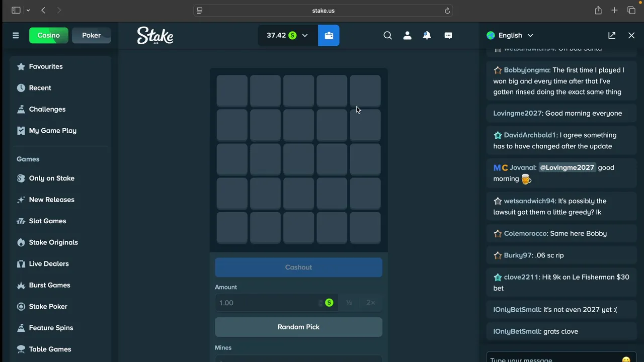644x362 pixels.
Task: Click the Amount stepper arrows
Action: point(320,303)
